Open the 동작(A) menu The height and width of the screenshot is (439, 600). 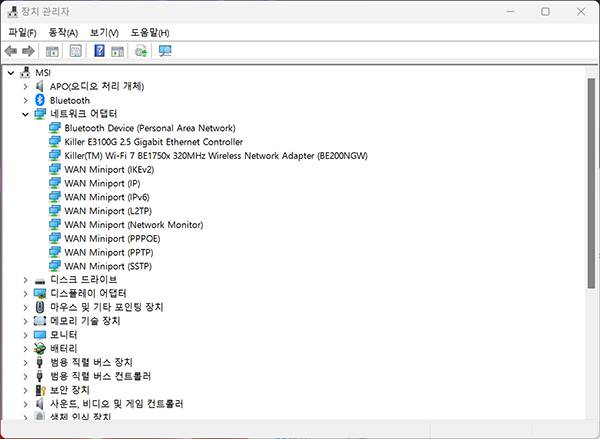tap(63, 32)
